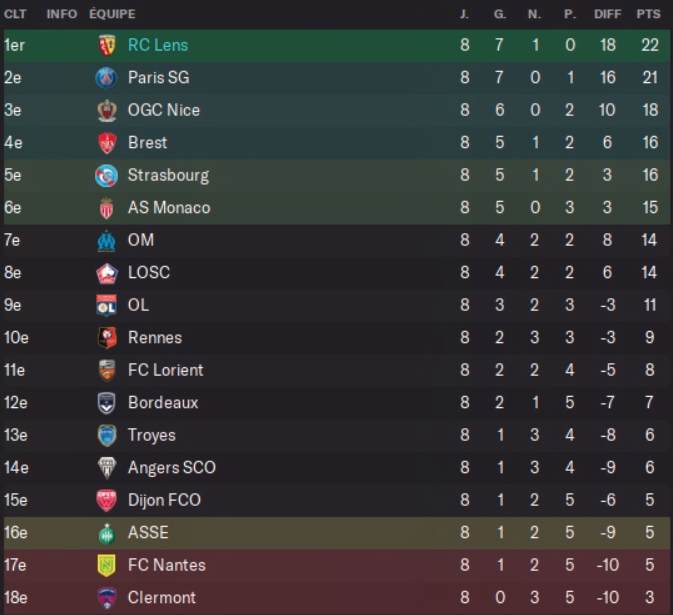Open the Rennes team name link

(x=154, y=338)
